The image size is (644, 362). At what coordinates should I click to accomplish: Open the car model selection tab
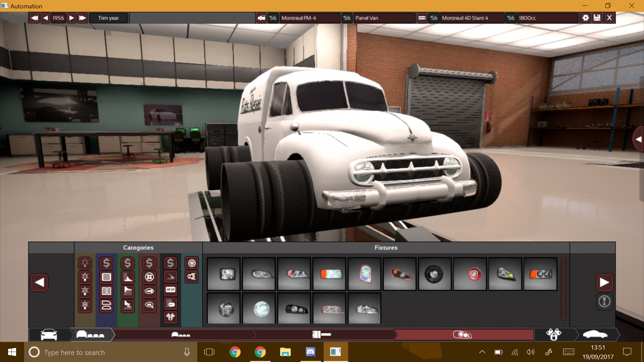[49, 335]
